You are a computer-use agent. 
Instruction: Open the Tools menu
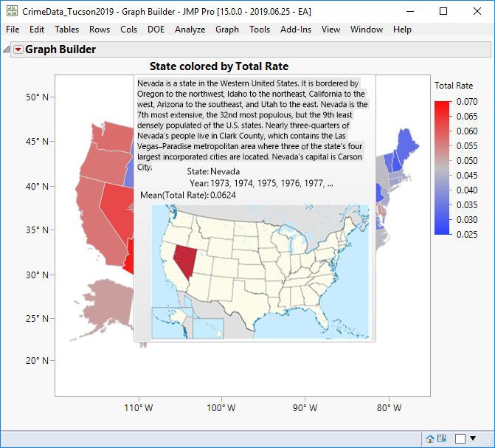coord(260,30)
